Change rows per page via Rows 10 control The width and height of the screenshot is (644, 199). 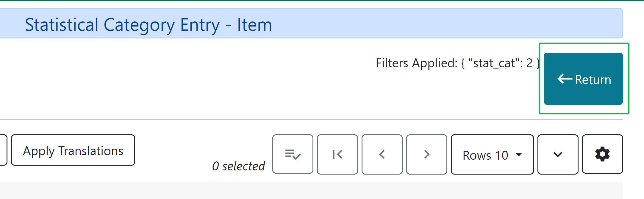[x=492, y=155]
